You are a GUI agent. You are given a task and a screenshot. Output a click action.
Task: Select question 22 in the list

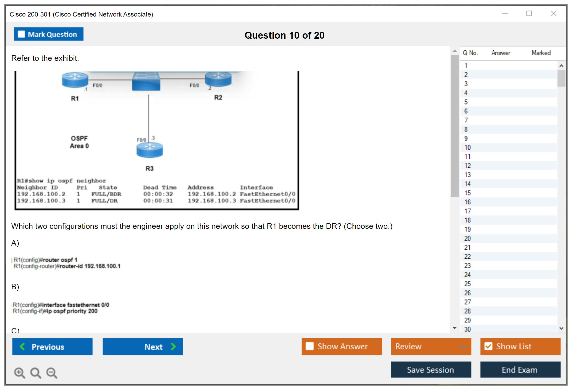[x=467, y=257]
